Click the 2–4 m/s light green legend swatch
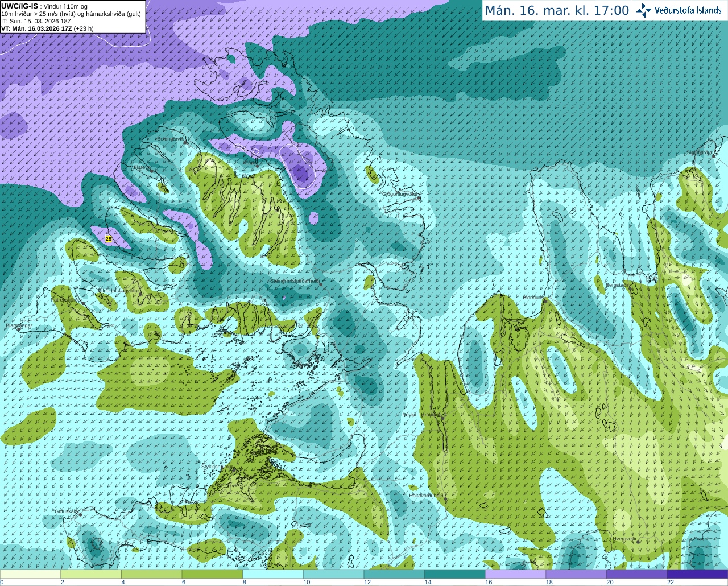The height and width of the screenshot is (586, 728). 91,574
